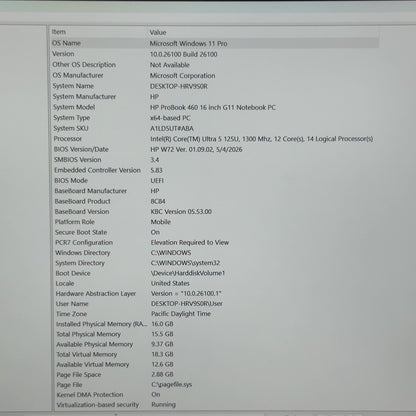Select the BIOS Version/Date row
Viewport: 416px width, 416px height.
pos(214,149)
